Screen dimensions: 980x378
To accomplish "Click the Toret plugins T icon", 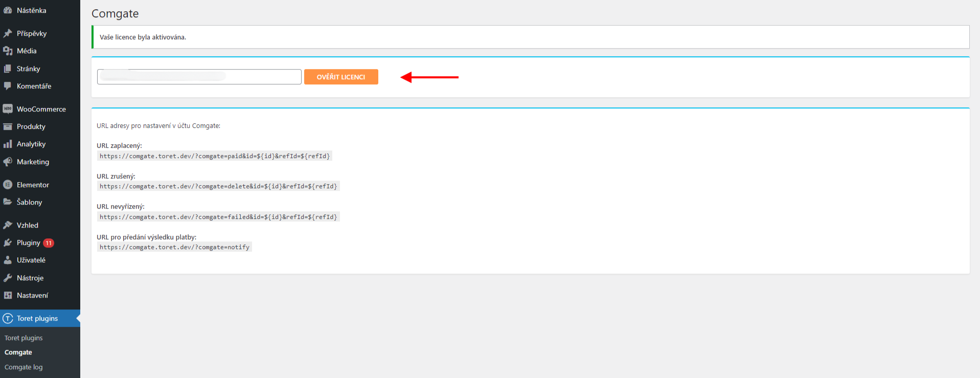I will [8, 318].
